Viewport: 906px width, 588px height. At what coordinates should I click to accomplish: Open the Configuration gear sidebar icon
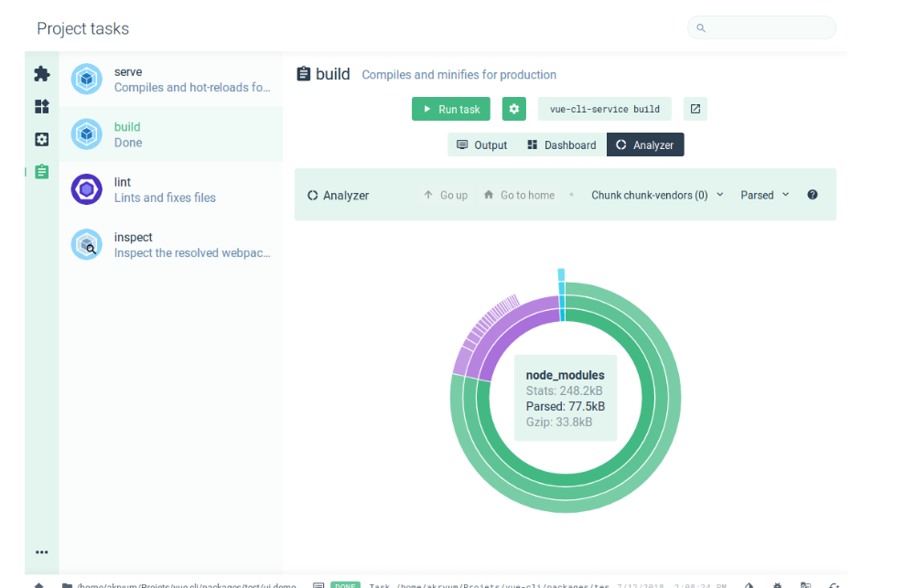tap(41, 139)
